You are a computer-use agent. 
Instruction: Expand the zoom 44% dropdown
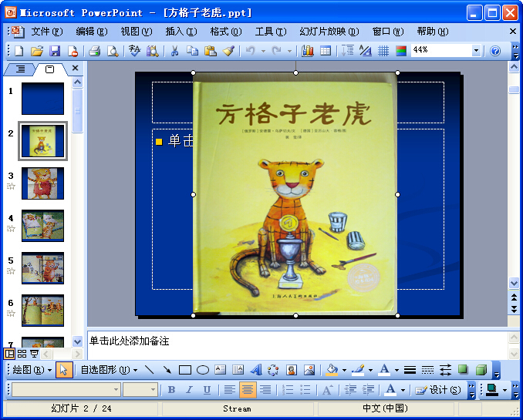476,51
